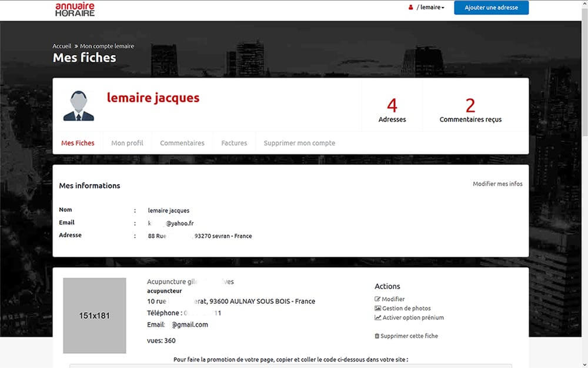Click the profile avatar image
588x368 pixels.
pyautogui.click(x=78, y=106)
